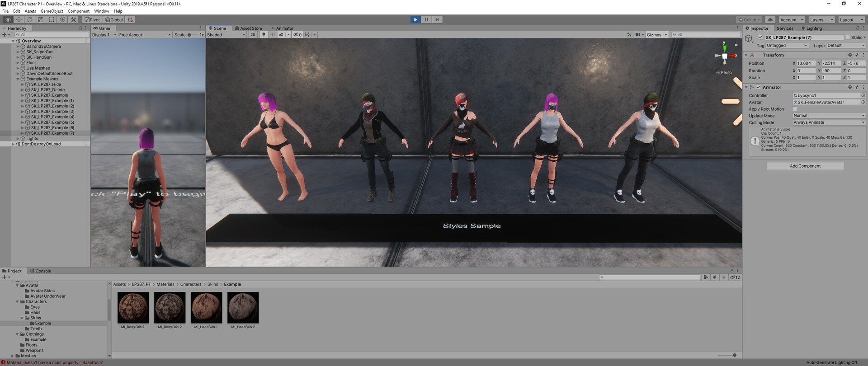868x366 pixels.
Task: Open custom editor tools icon in main toolbar
Action: [x=73, y=20]
